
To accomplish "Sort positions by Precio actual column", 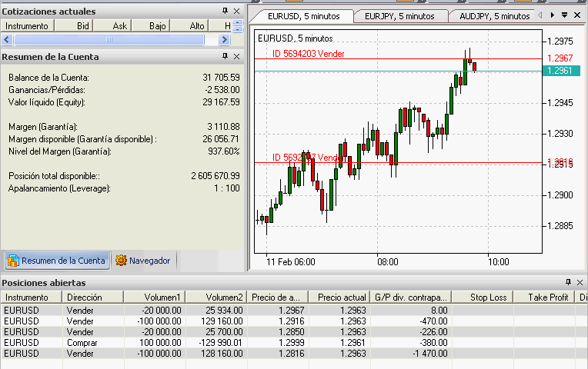I will coord(339,298).
